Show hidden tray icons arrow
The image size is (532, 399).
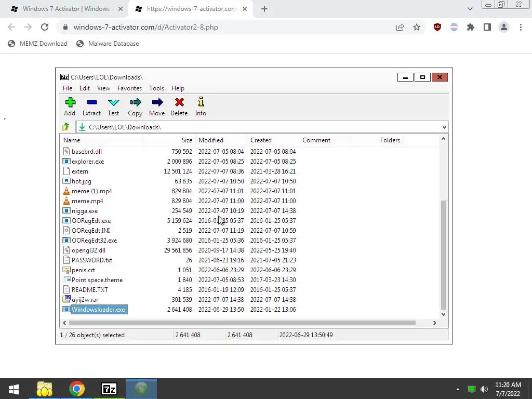tap(458, 389)
